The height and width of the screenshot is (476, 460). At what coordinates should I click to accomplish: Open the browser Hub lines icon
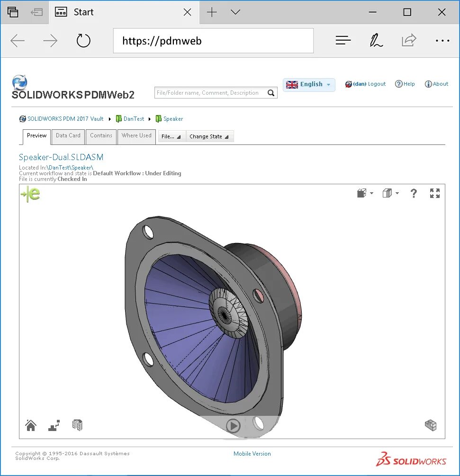(343, 40)
